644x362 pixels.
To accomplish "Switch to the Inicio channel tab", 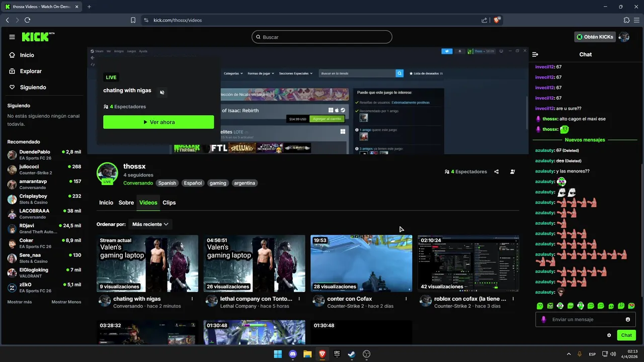I will coord(106,203).
